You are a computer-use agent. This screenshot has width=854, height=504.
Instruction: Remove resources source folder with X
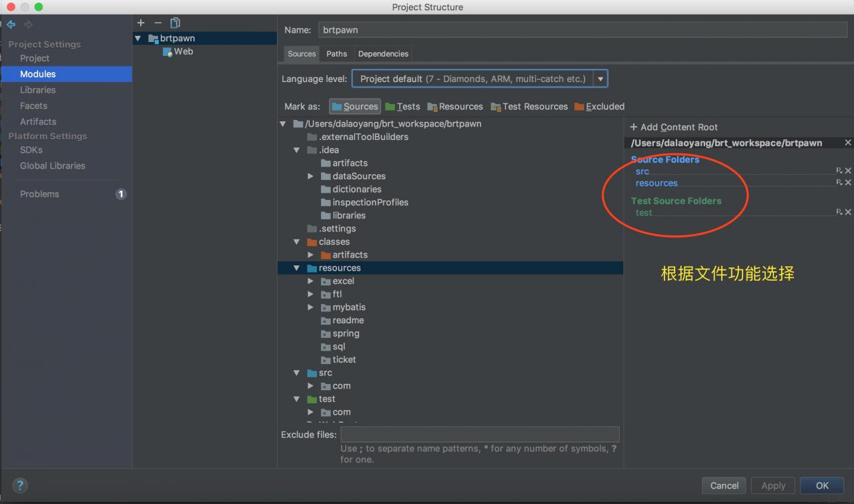(848, 183)
